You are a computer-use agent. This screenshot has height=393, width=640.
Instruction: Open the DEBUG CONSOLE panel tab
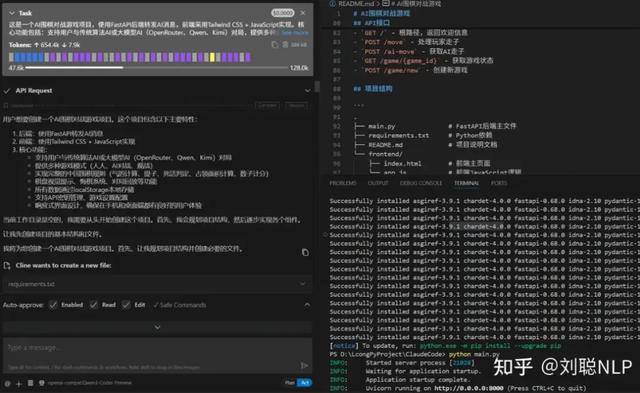click(421, 183)
